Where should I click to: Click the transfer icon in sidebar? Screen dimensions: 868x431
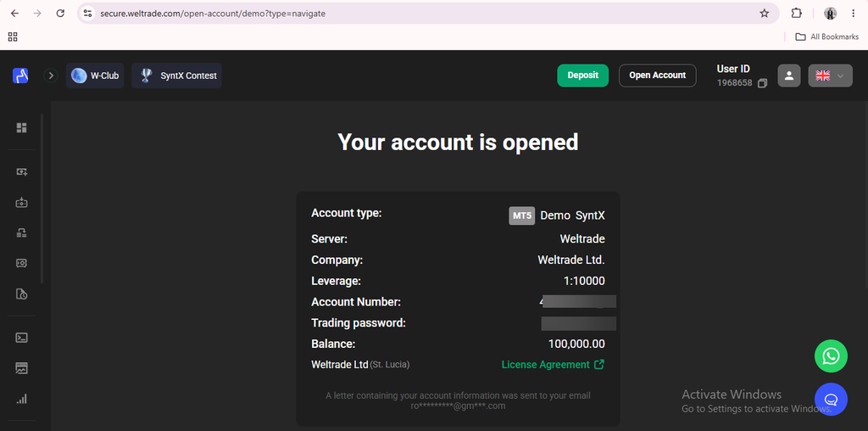(x=21, y=233)
